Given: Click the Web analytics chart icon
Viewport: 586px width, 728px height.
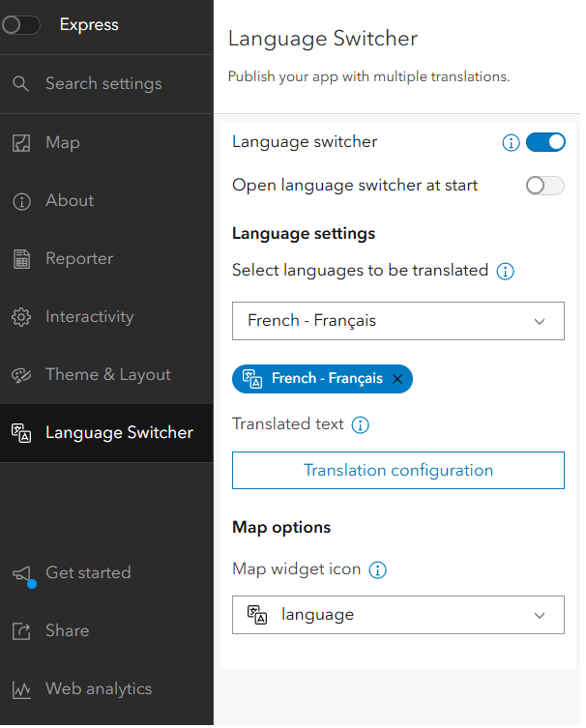Looking at the screenshot, I should point(21,689).
